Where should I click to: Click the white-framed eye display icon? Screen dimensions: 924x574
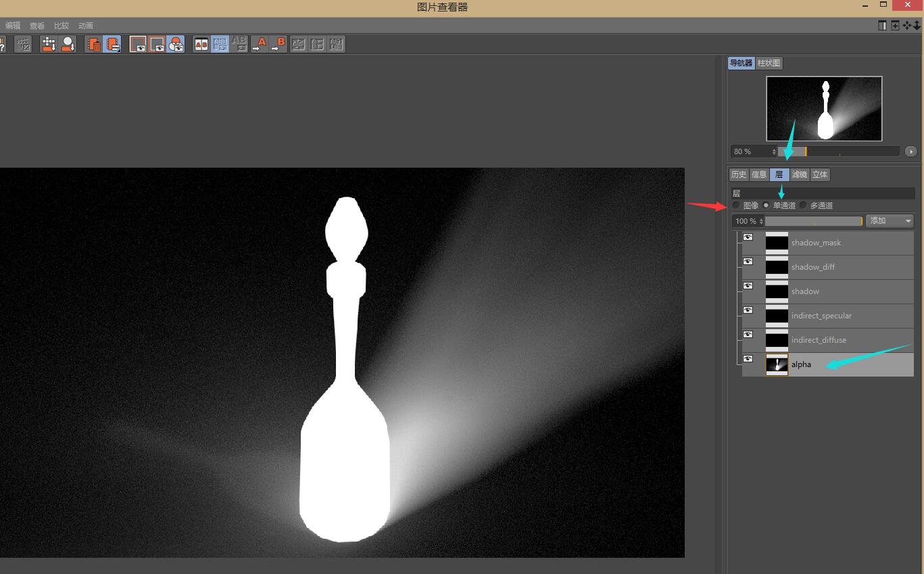pyautogui.click(x=138, y=45)
